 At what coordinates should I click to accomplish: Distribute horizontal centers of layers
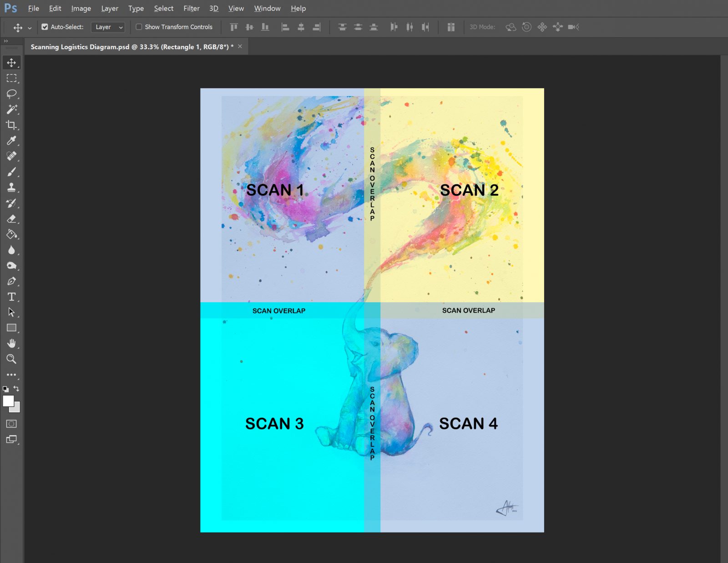[409, 27]
